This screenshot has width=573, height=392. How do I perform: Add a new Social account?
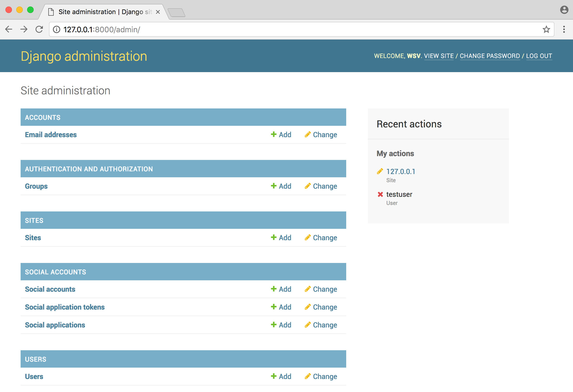click(281, 289)
